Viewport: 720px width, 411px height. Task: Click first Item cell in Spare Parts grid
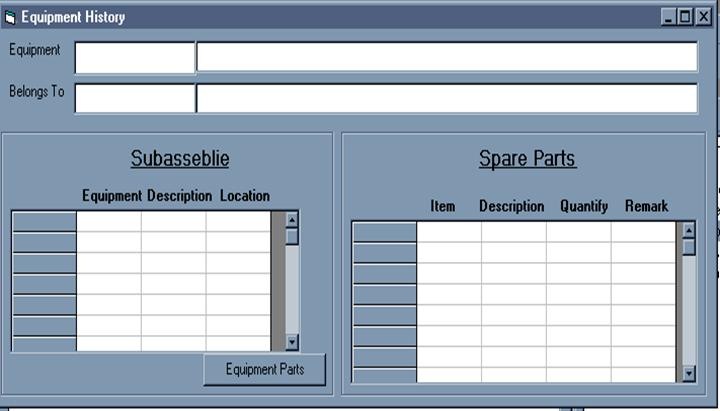tap(449, 232)
